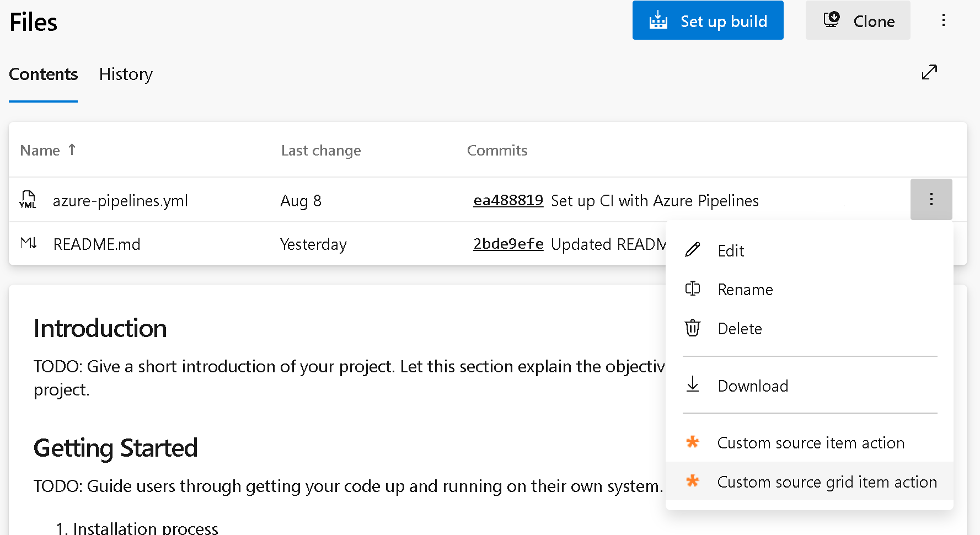Click the asterisk icon beside Custom source item action
Screen dimensions: 980x535
click(693, 442)
